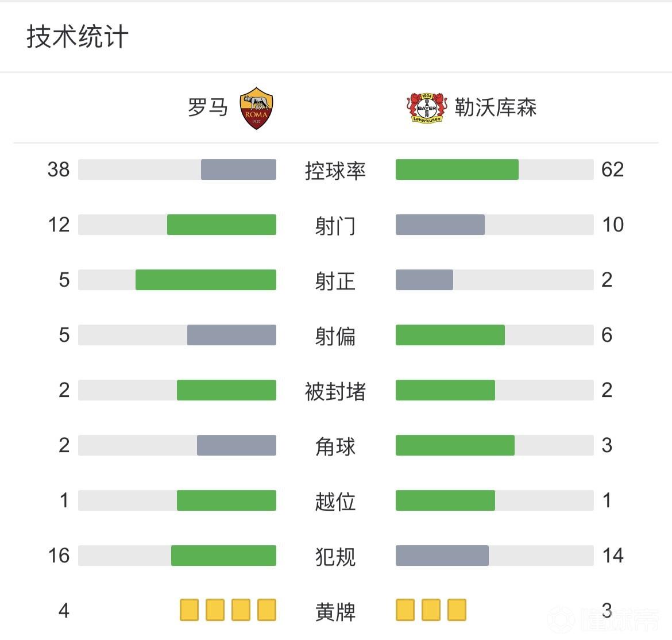Screen dimensions: 672x640
Task: Click the AS Roma club crest
Action: tap(256, 108)
